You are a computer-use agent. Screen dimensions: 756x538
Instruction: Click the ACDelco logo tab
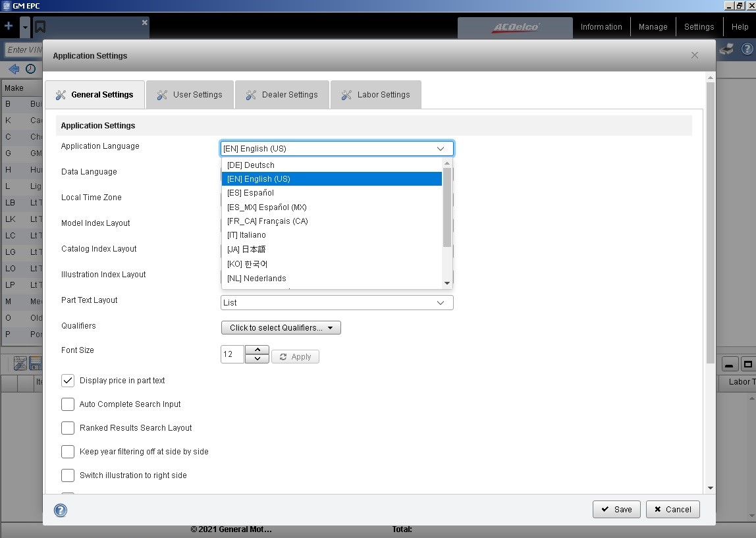click(x=515, y=27)
